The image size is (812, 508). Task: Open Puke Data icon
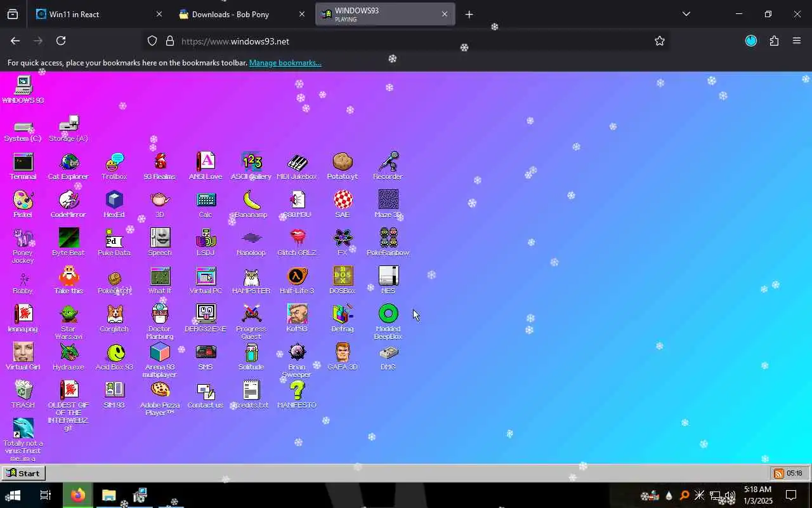[x=114, y=243]
